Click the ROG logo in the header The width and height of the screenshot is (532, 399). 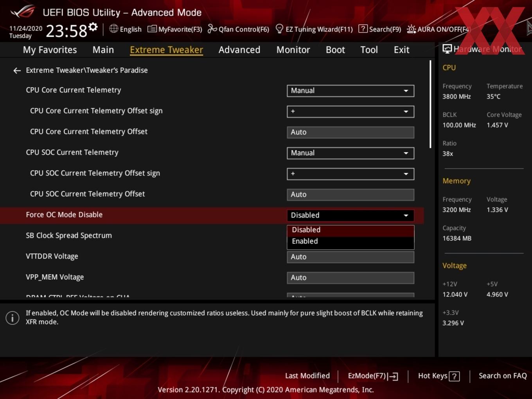[x=22, y=12]
